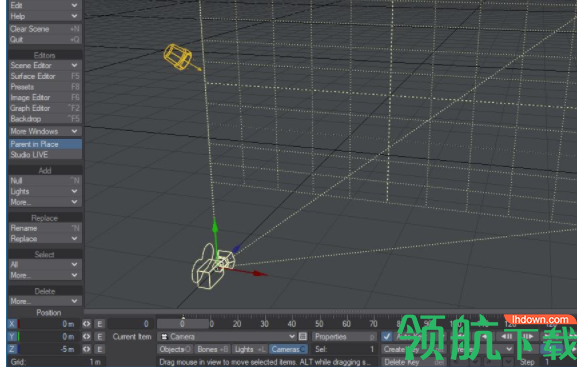The width and height of the screenshot is (577, 367).
Task: Open the Graph Editor
Action: pos(45,108)
